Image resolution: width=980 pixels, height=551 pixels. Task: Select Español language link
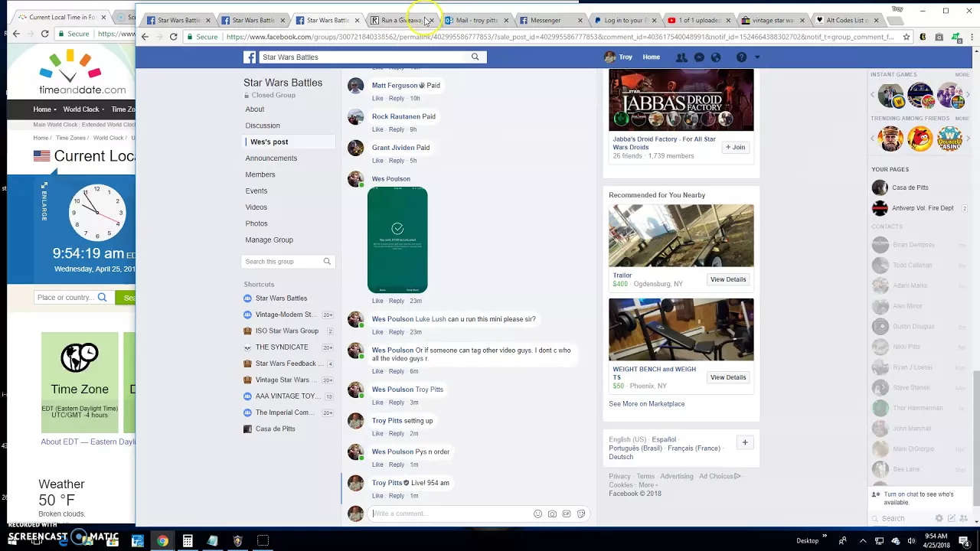[x=664, y=440]
